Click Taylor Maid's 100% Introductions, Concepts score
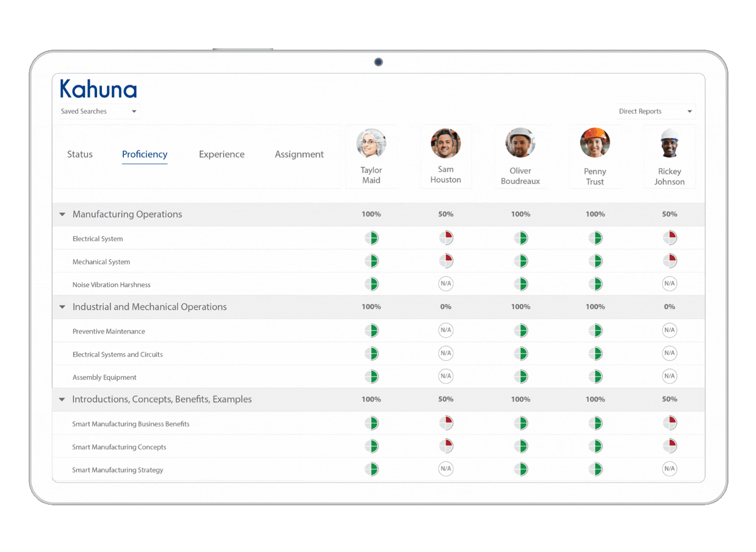This screenshot has height=552, width=756. click(371, 399)
